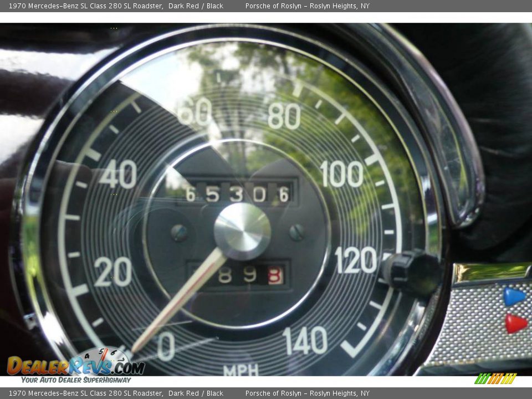Click the trip meter reading 898
The width and height of the screenshot is (532, 399).
[x=250, y=275]
